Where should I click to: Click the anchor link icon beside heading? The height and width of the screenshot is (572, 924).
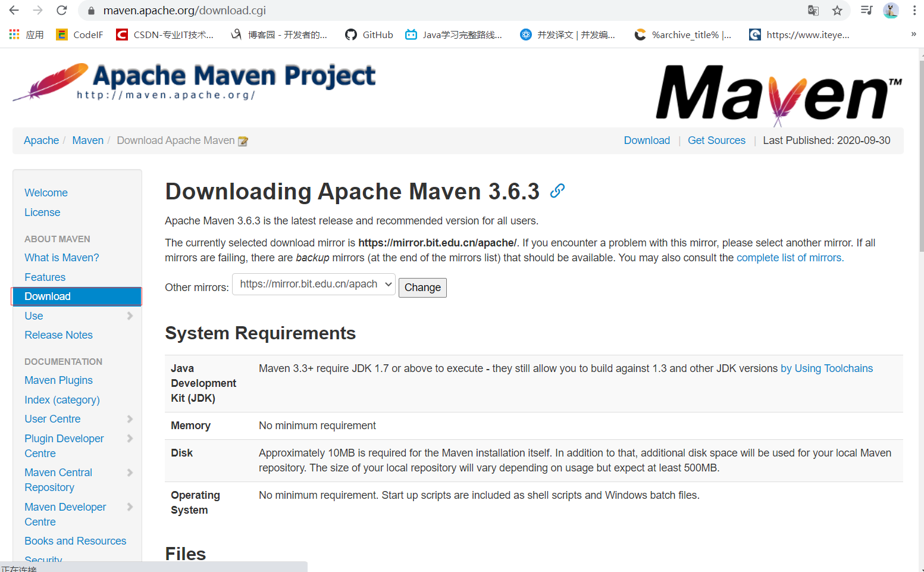[557, 190]
